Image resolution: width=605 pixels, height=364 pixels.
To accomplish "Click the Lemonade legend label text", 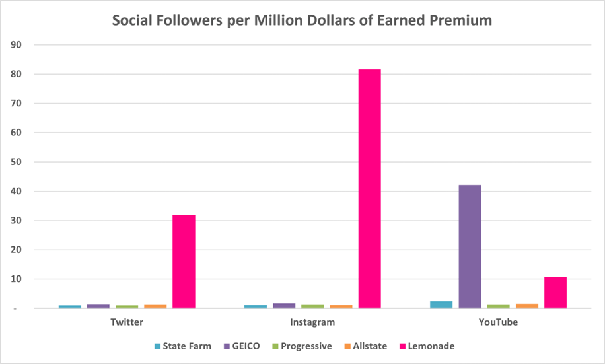I will pyautogui.click(x=432, y=346).
